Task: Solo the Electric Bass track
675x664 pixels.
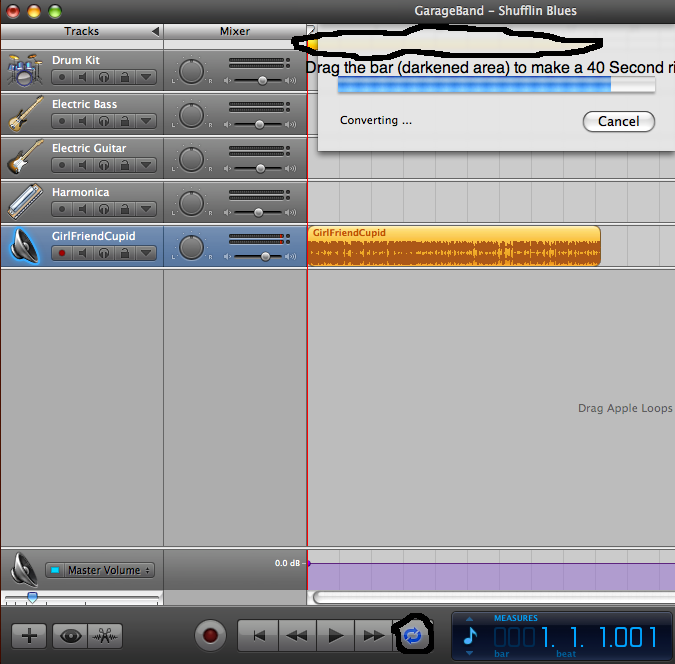Action: tap(104, 121)
